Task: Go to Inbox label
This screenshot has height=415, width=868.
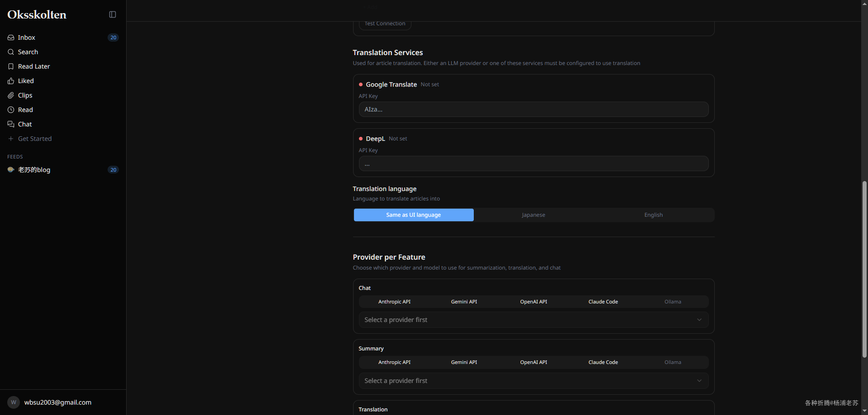Action: [27, 37]
